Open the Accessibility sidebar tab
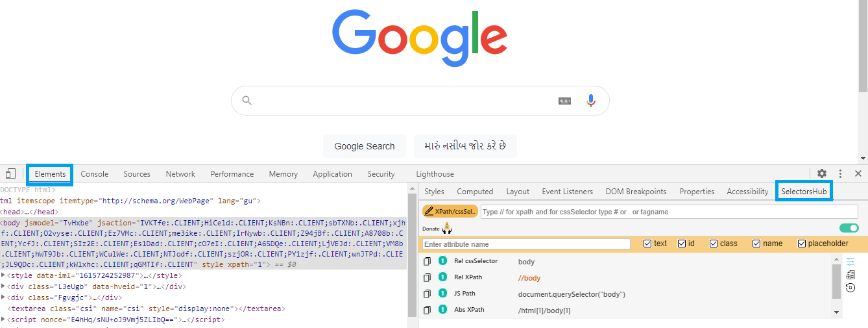 (747, 192)
